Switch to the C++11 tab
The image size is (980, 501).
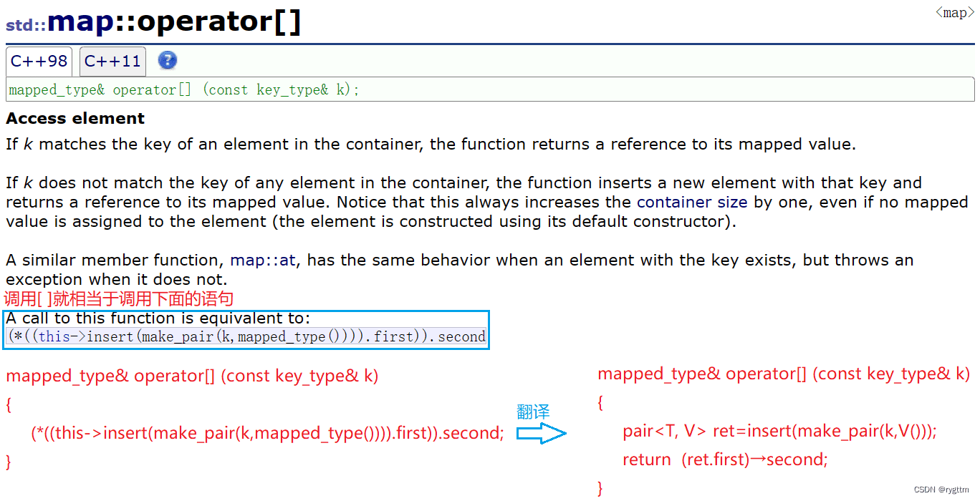pos(112,62)
